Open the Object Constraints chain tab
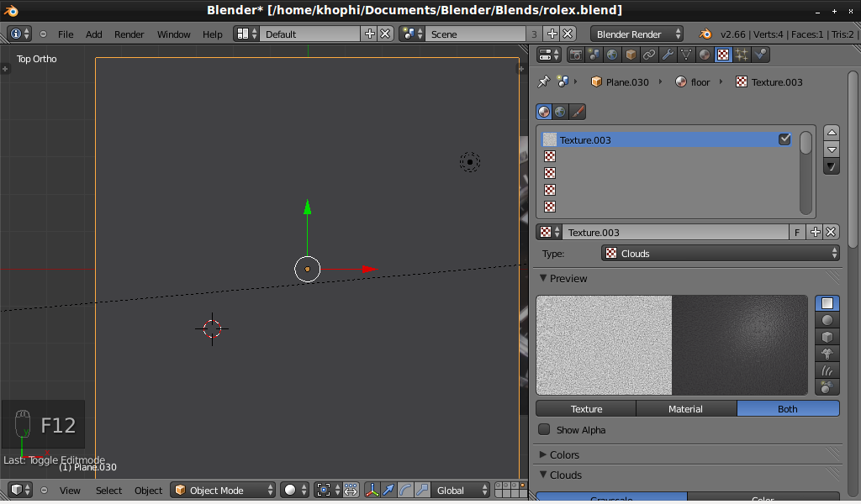 (649, 55)
